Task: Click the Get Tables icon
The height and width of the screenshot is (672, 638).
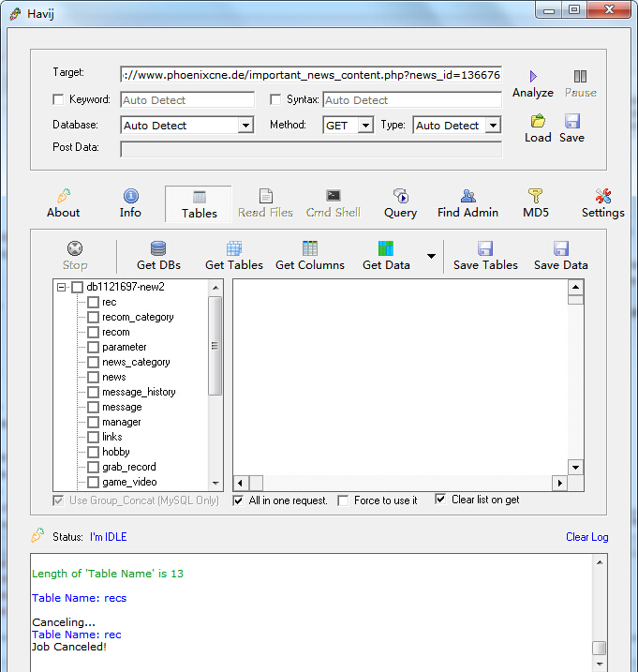Action: tap(234, 248)
